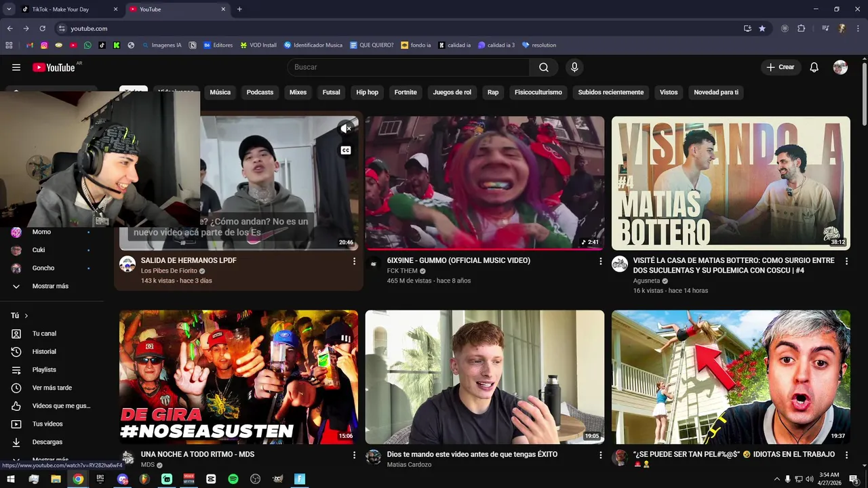The width and height of the screenshot is (868, 488).
Task: Open more options for SALIDA DE HERMANOS LPDF
Action: click(x=354, y=261)
